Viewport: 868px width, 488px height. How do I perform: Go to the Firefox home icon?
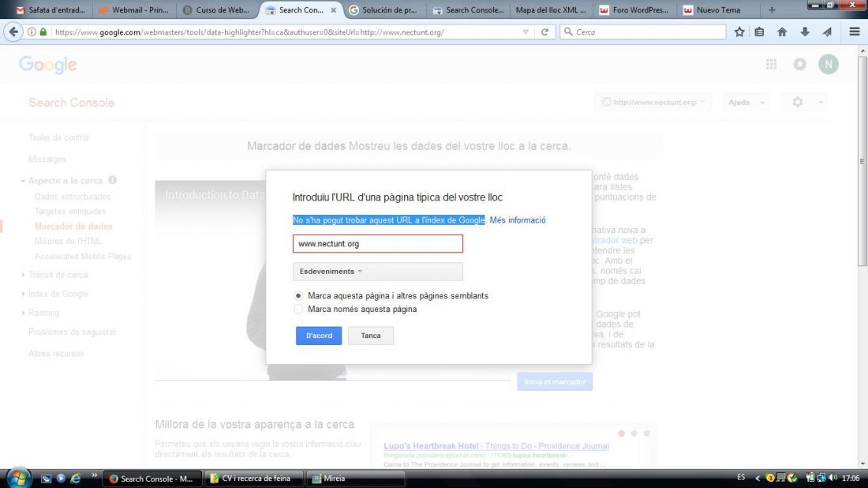(782, 32)
